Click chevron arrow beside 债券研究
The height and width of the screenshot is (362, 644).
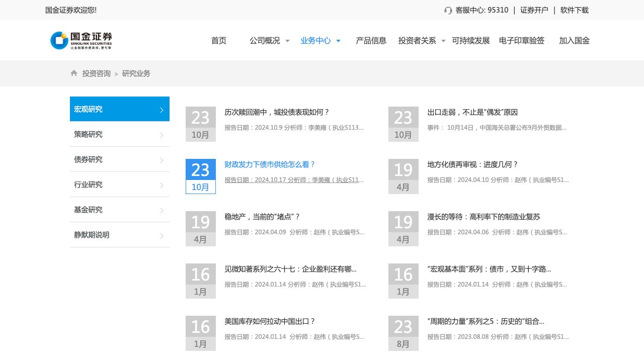tap(162, 160)
